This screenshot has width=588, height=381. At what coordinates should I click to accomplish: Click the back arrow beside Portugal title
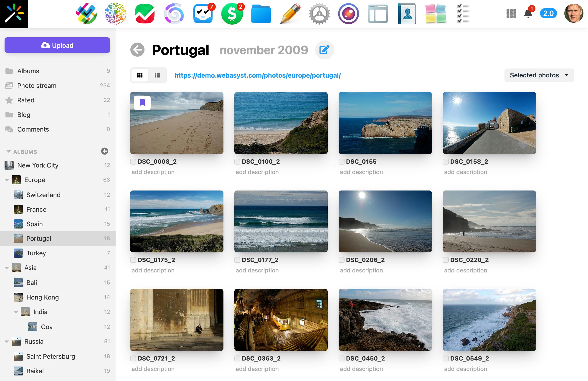137,50
